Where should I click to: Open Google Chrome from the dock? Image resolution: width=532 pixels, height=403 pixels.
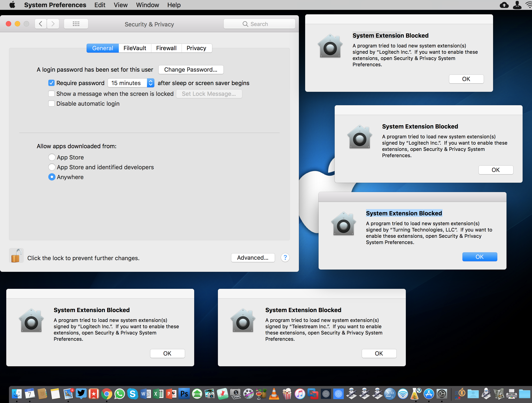point(106,394)
